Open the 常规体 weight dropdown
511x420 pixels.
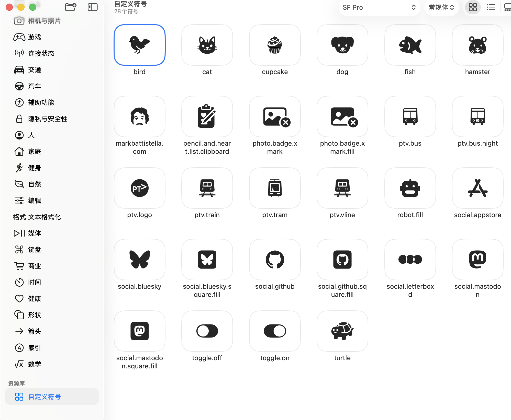441,8
